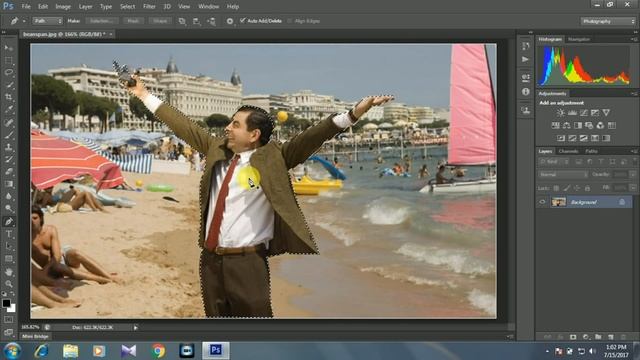
Task: Click the Make Selection button
Action: [x=101, y=21]
